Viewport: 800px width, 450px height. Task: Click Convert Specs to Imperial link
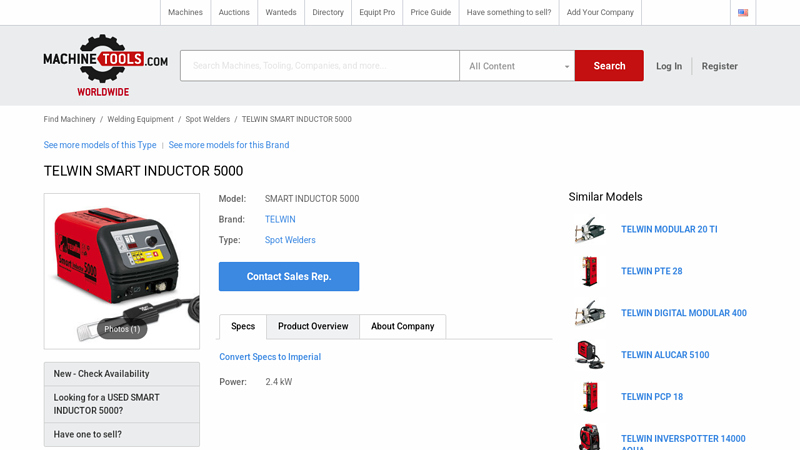270,357
